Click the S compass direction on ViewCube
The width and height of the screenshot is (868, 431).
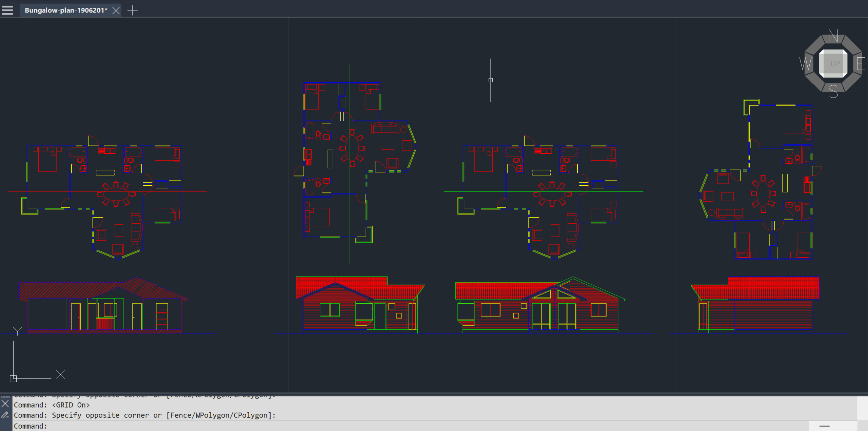(x=833, y=91)
